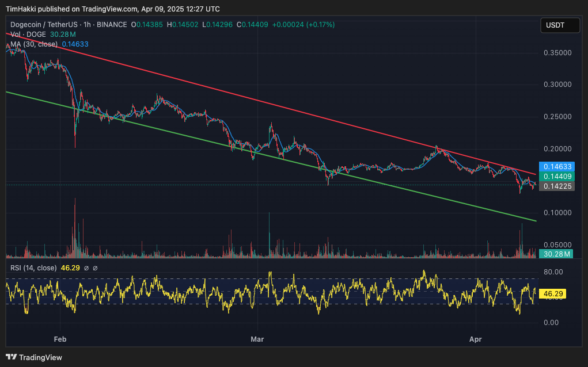
Task: Select the RSI (14, close) indicator legend
Action: 33,268
